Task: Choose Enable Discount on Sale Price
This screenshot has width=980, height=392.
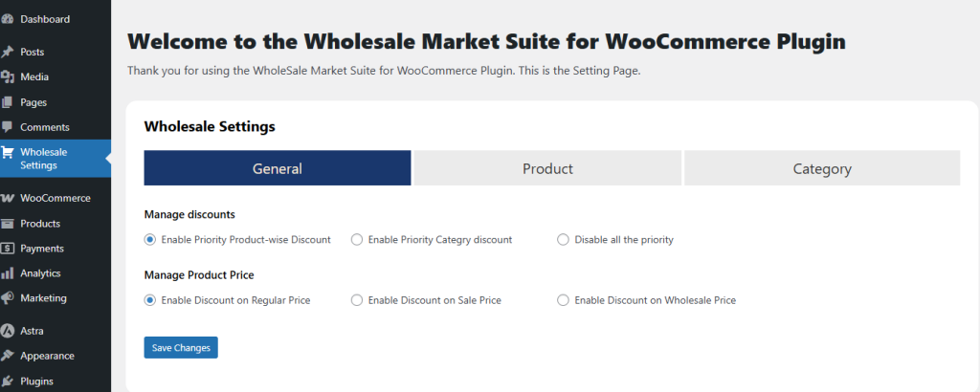Action: point(357,300)
